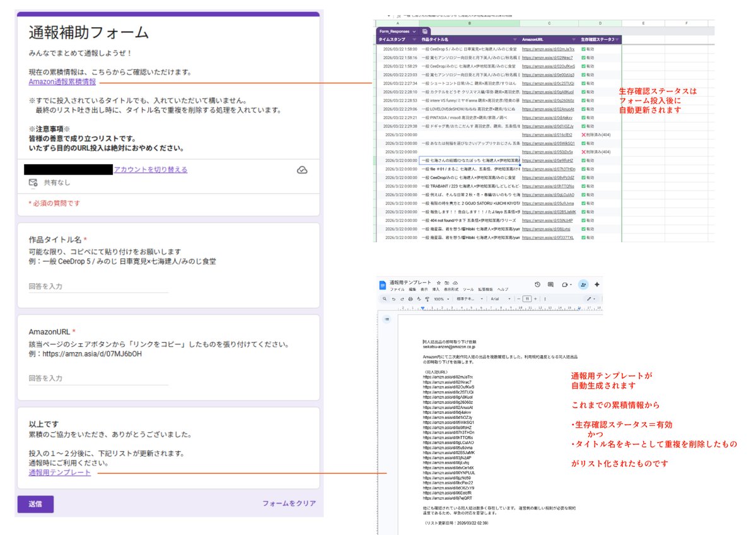The width and height of the screenshot is (756, 535).
Task: Click the Meet video call icon in Docs
Action: coord(564,285)
